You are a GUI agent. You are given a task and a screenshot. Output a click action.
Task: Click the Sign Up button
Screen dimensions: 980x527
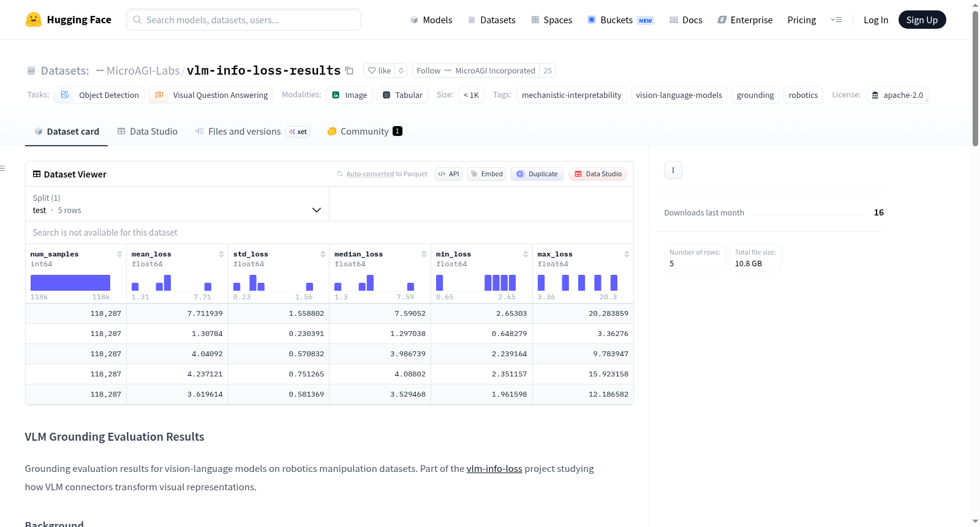coord(922,20)
